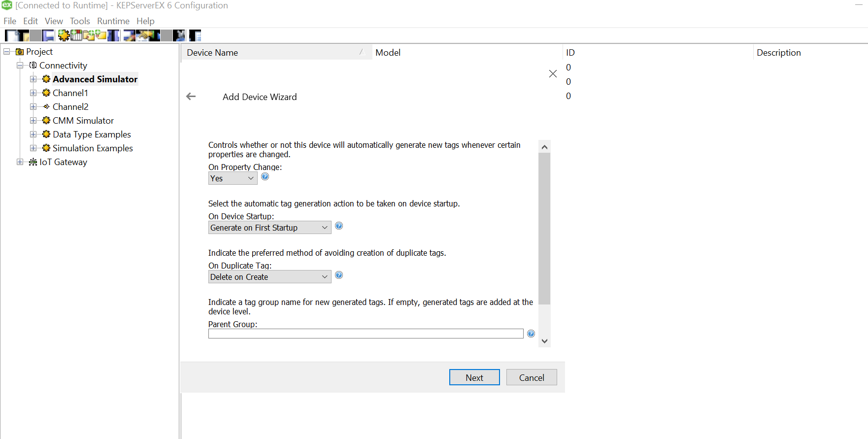This screenshot has width=868, height=439.
Task: Open the Tools menu
Action: point(80,21)
